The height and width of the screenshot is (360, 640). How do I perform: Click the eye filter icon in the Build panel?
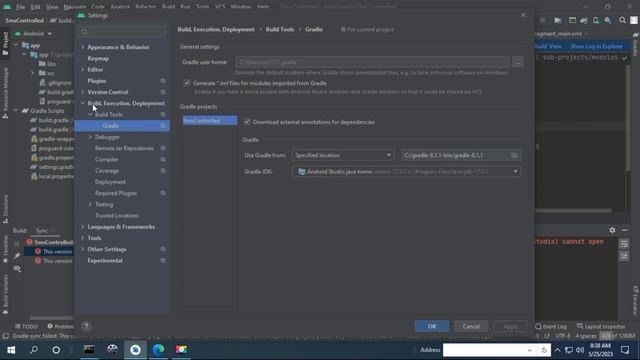click(17, 268)
